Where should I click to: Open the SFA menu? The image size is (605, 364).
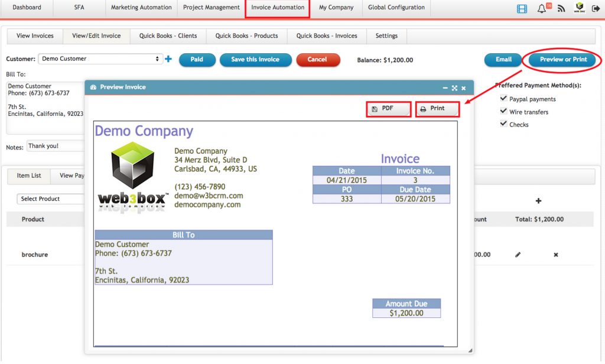[79, 7]
